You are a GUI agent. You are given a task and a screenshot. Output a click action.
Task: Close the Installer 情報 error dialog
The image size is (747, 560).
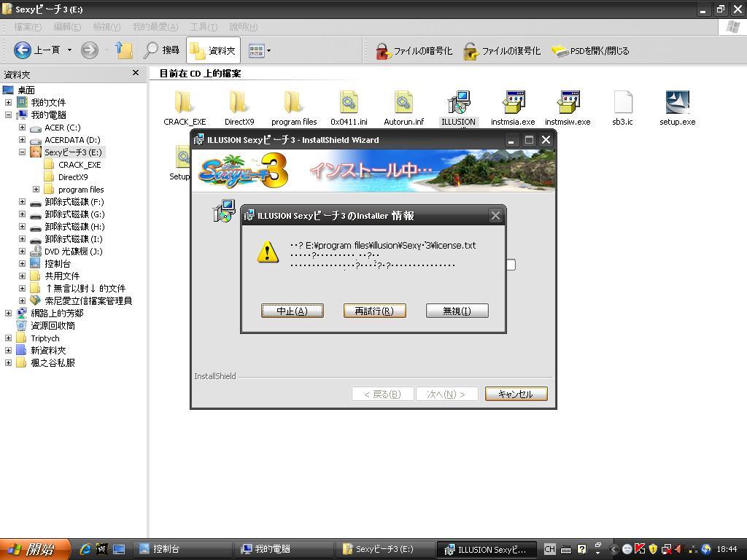point(495,215)
